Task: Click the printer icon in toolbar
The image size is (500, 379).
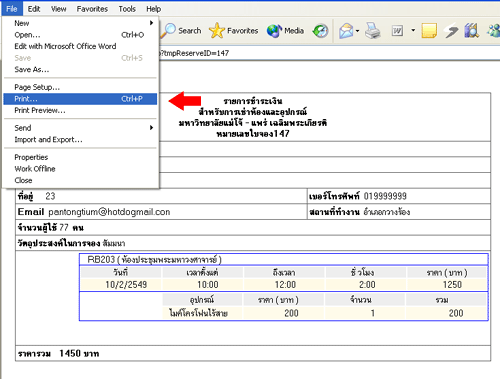Action: [x=372, y=31]
